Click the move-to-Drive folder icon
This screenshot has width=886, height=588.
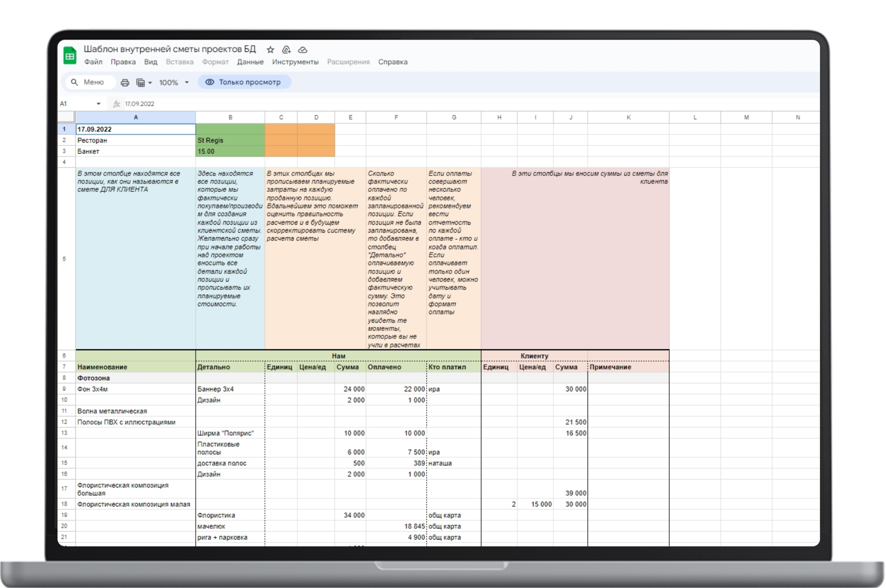click(286, 50)
